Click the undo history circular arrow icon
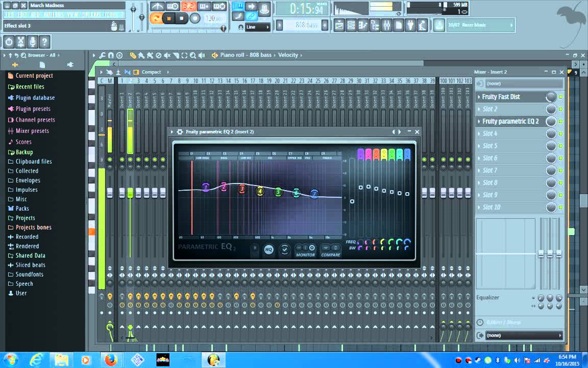The width and height of the screenshot is (588, 368). click(9, 42)
